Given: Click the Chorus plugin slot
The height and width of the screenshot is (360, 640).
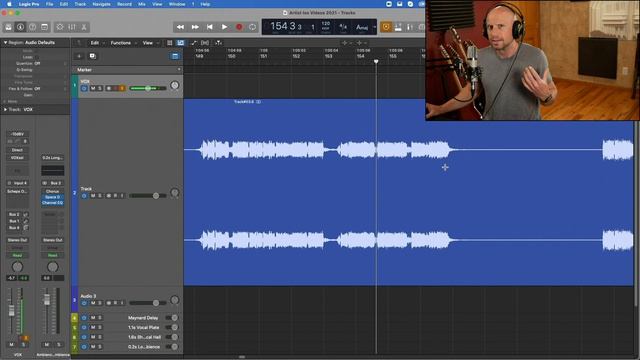Looking at the screenshot, I should [x=52, y=191].
